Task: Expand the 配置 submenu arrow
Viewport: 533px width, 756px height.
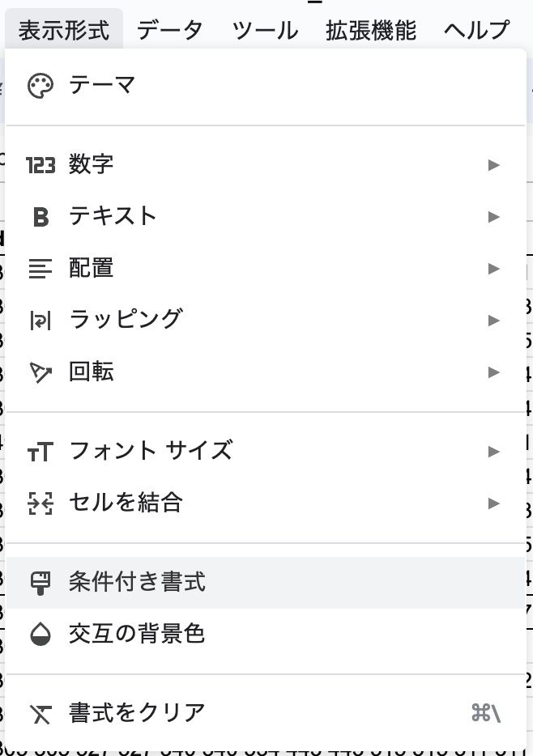Action: (x=494, y=269)
